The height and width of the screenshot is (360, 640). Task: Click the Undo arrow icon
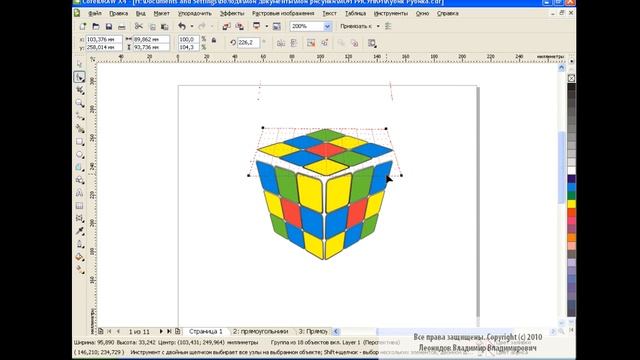pos(182,27)
